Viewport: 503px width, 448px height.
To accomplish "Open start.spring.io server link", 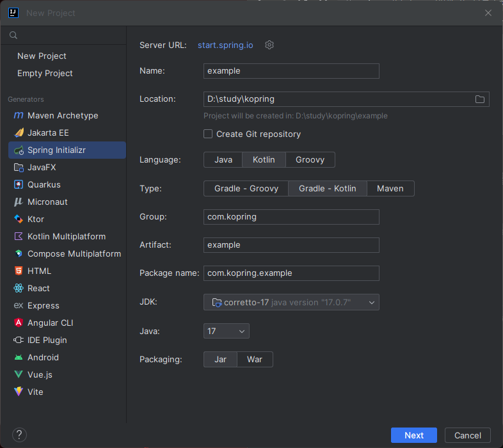I will click(225, 45).
